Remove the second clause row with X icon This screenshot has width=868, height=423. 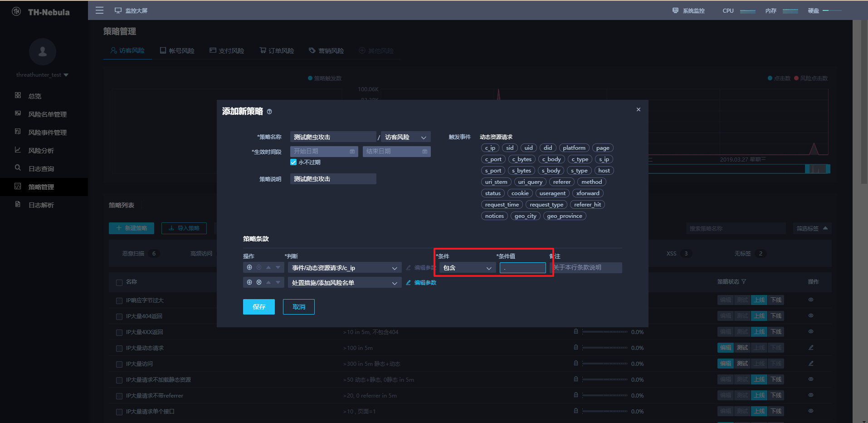259,282
